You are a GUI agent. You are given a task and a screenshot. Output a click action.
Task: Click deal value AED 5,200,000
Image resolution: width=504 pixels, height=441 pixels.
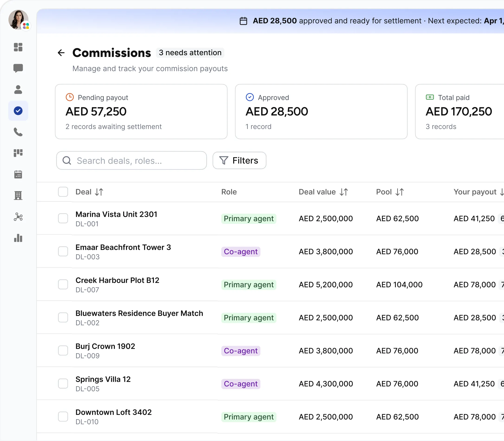[326, 284]
